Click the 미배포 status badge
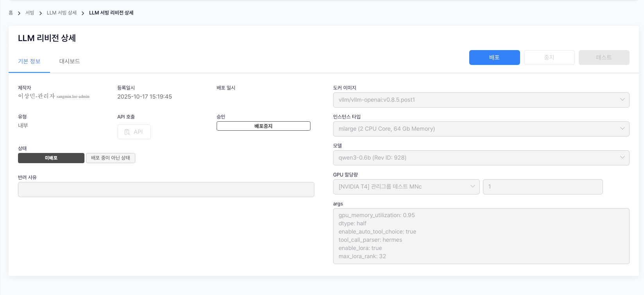 coord(51,158)
